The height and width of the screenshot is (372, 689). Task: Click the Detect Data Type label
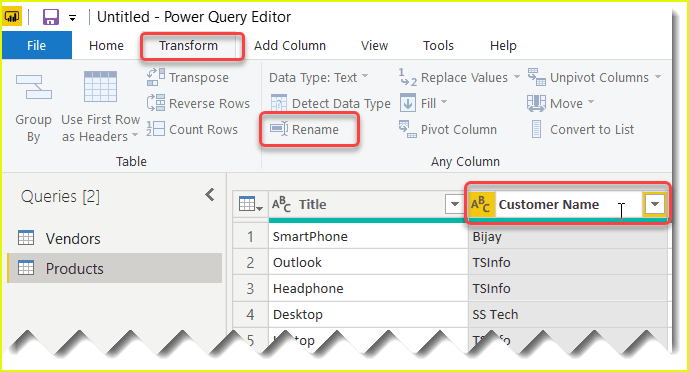tap(341, 104)
